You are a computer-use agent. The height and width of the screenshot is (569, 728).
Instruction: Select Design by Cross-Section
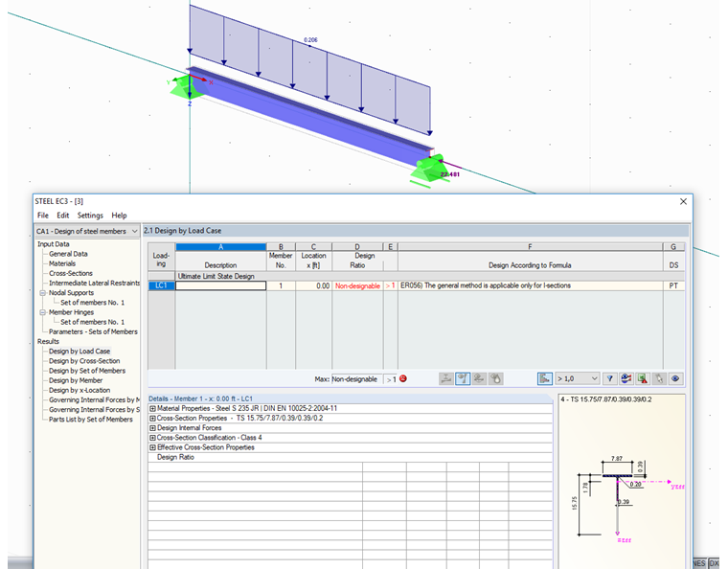point(84,361)
